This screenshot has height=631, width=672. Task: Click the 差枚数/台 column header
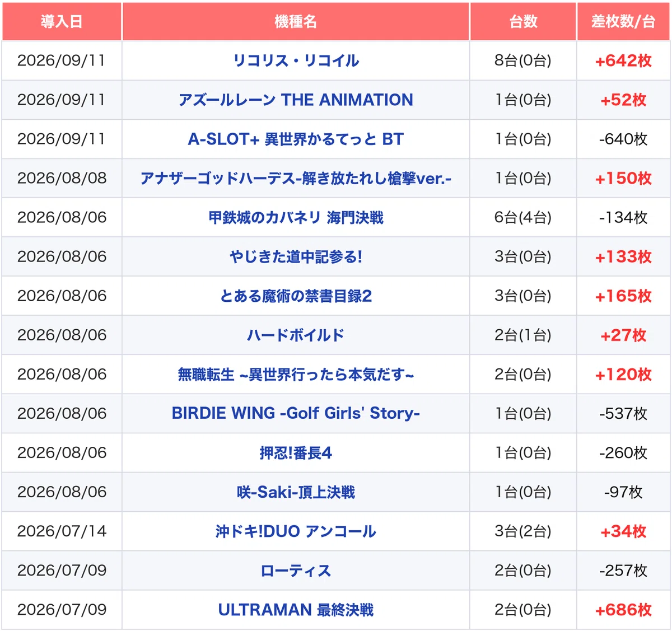coord(623,21)
